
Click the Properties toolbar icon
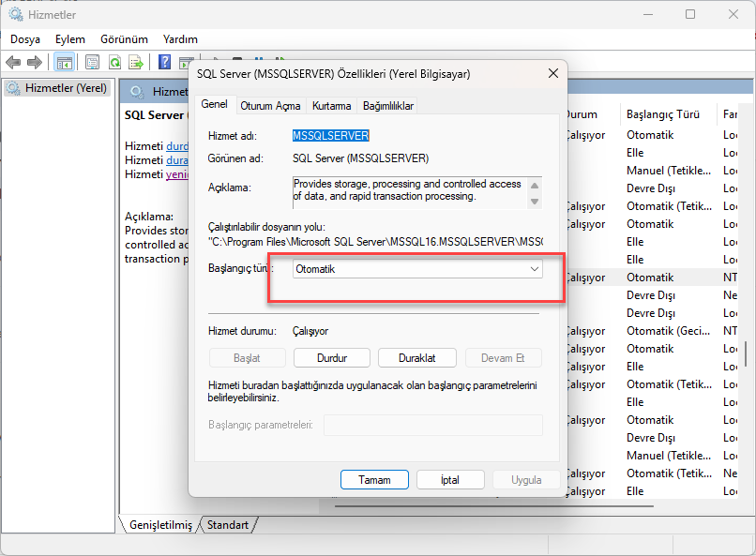92,62
